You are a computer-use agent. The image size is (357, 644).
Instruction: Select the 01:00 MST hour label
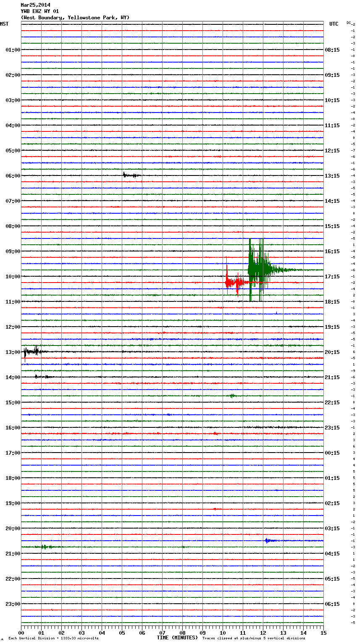[13, 50]
